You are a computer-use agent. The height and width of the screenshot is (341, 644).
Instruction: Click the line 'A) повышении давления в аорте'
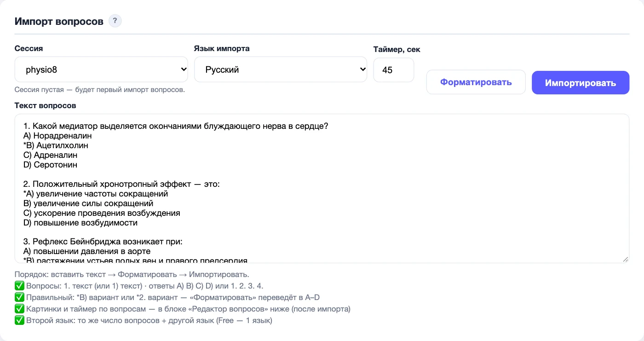[x=87, y=251]
